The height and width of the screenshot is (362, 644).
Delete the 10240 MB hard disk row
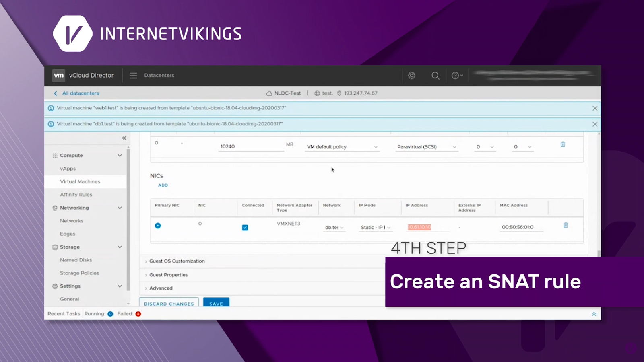563,144
